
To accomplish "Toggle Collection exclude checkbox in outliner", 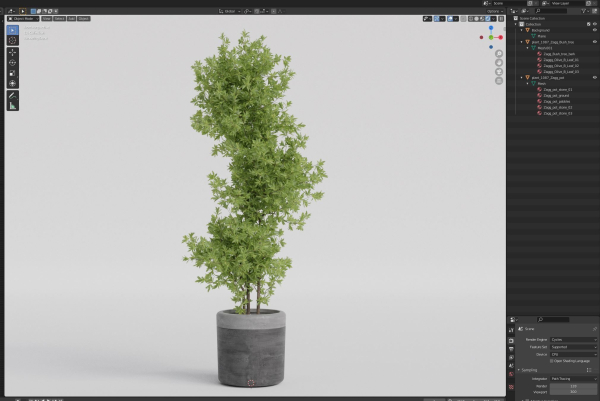I will tap(589, 24).
